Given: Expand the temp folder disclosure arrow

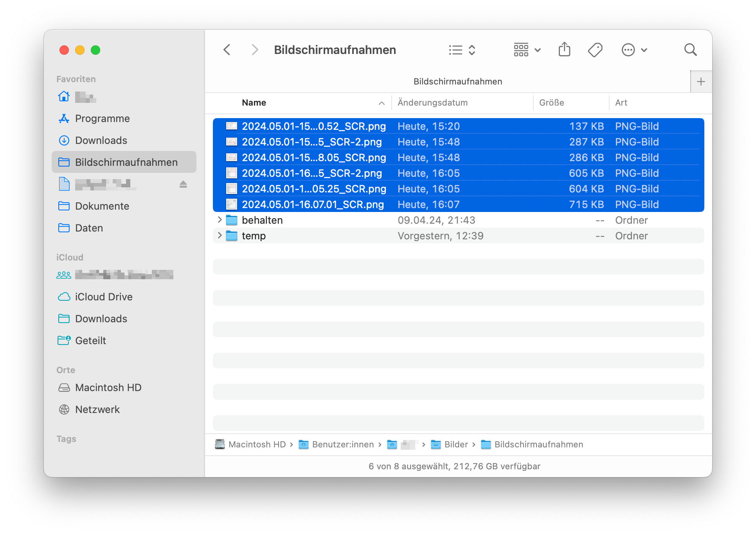Looking at the screenshot, I should (220, 235).
